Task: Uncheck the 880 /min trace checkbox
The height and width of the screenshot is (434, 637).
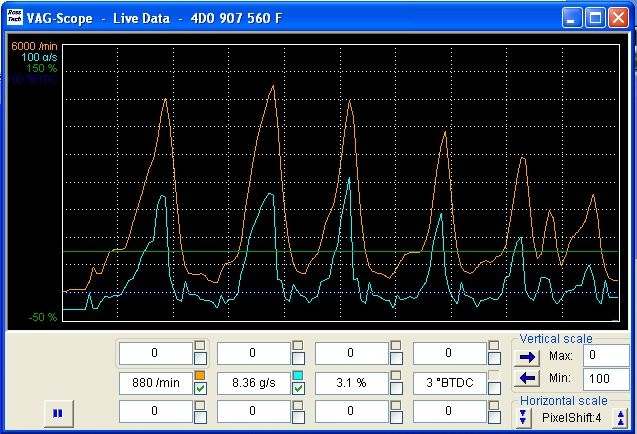Action: (201, 388)
